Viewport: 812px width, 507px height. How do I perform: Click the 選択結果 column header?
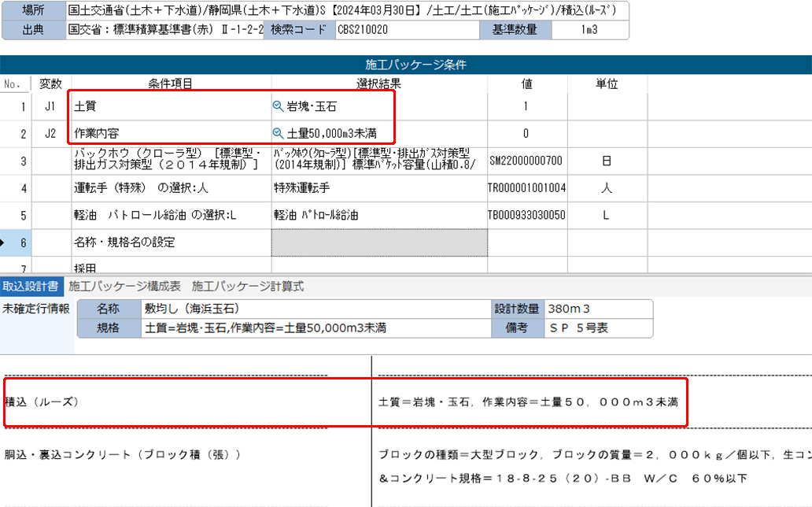click(379, 83)
